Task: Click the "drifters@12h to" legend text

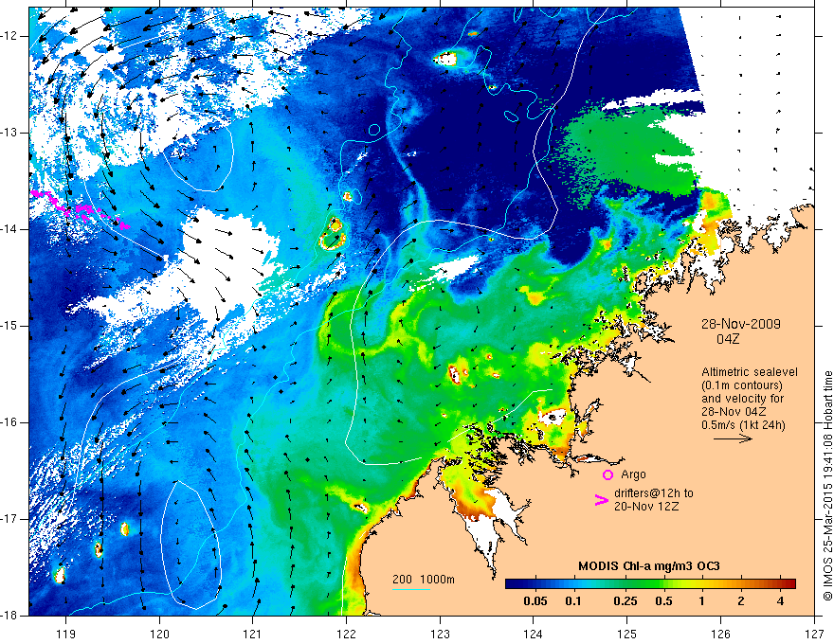Action: (x=654, y=493)
